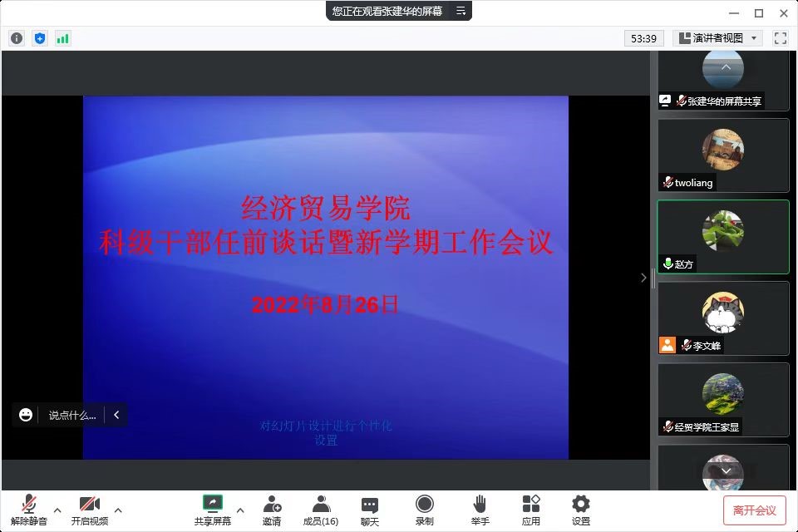Viewport: 798px width, 532px height.
Task: Expand share options arrow beside 共享屏幕
Action: click(240, 510)
